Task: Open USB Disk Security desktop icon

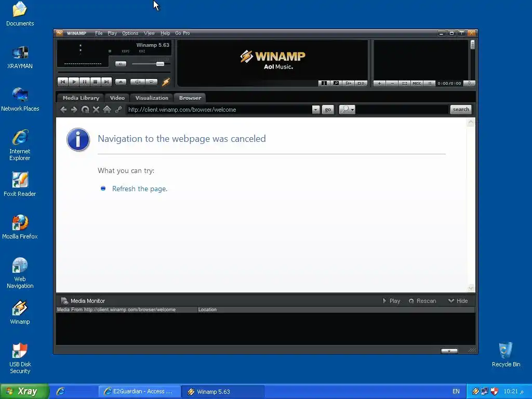Action: (x=20, y=358)
